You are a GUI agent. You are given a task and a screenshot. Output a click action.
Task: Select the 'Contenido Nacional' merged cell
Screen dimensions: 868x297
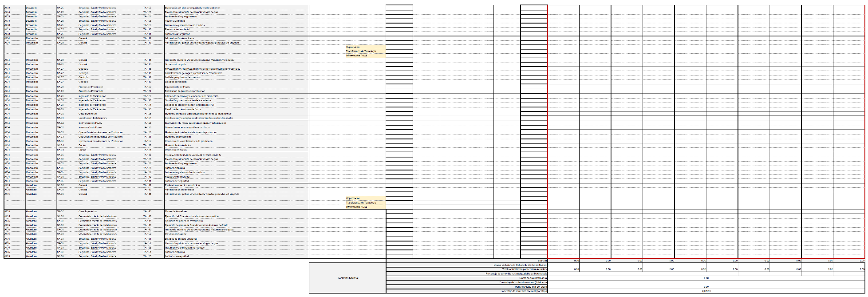coord(347,278)
